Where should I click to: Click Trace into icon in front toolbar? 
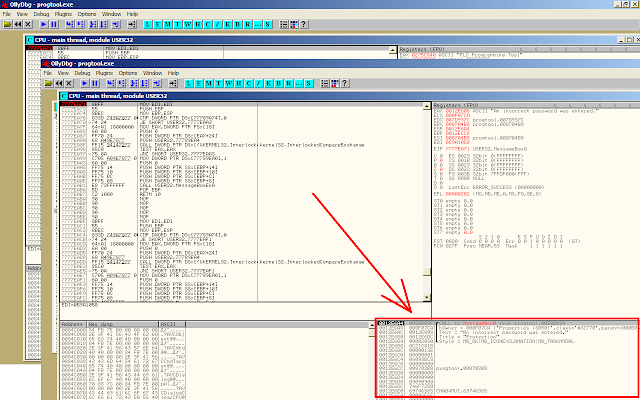[x=134, y=83]
